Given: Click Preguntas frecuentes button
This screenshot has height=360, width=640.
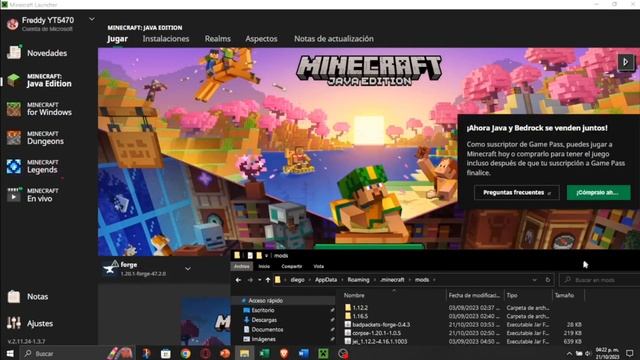Looking at the screenshot, I should click(516, 193).
